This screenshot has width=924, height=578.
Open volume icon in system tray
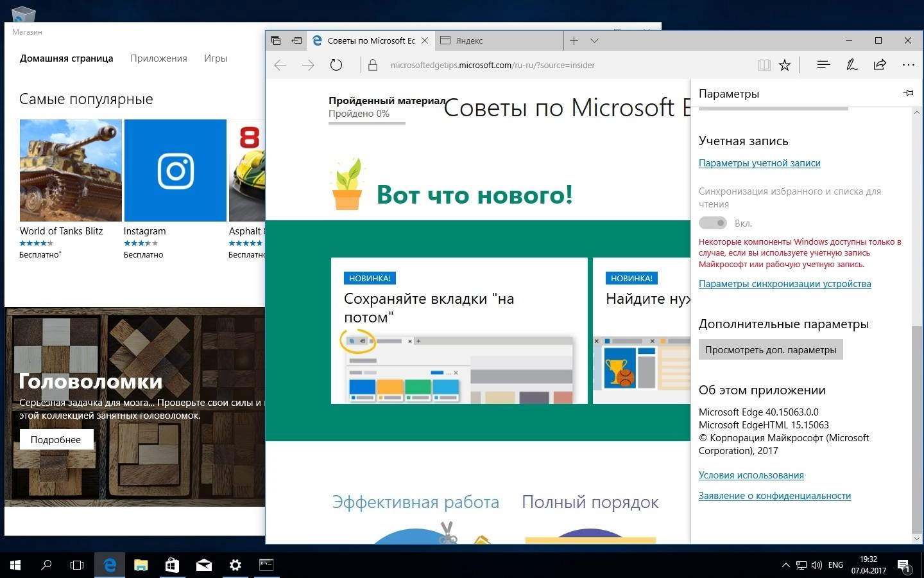click(x=816, y=565)
